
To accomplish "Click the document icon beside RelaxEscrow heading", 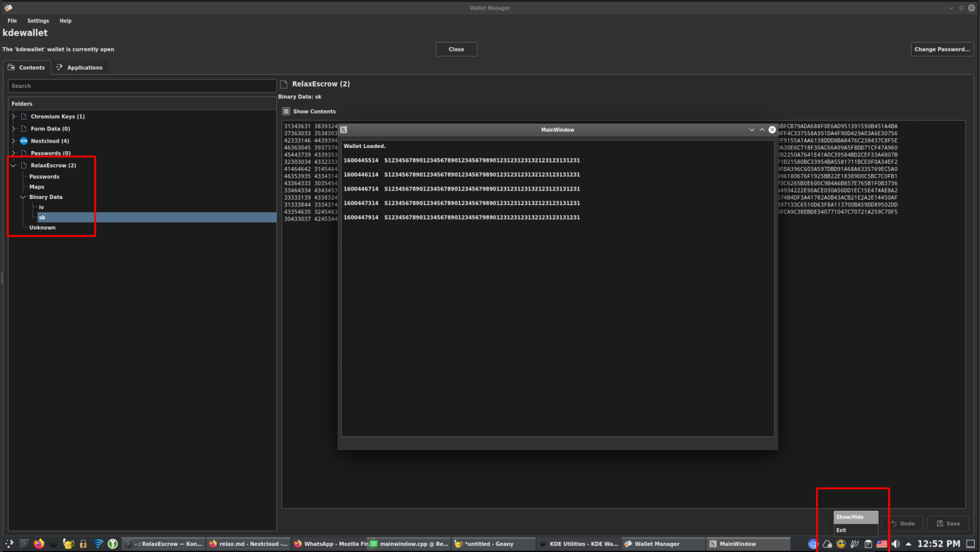I will pos(284,84).
